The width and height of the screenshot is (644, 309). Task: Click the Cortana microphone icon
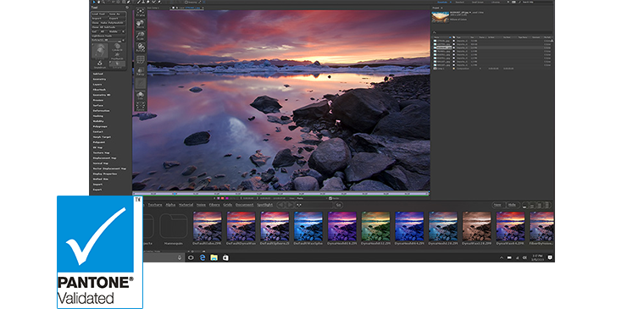point(180,257)
